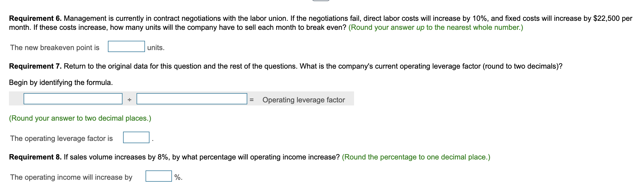The height and width of the screenshot is (189, 644).
Task: Click the box after 'operating leverage factor is'
Action: click(136, 138)
